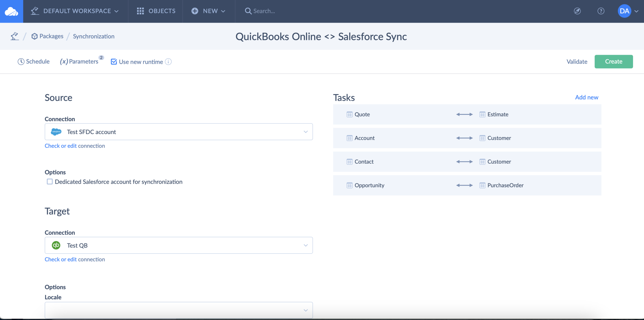The width and height of the screenshot is (644, 320).
Task: Click the QuickBooks logo in Target connection
Action: coord(56,245)
